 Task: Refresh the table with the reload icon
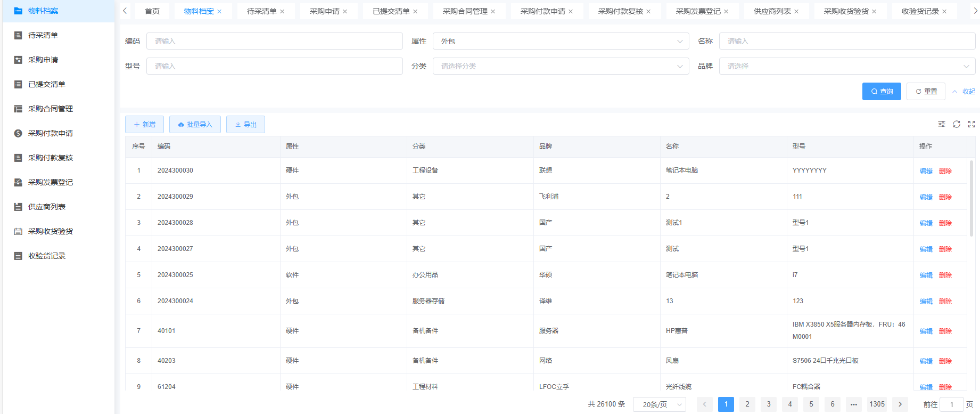click(x=956, y=124)
